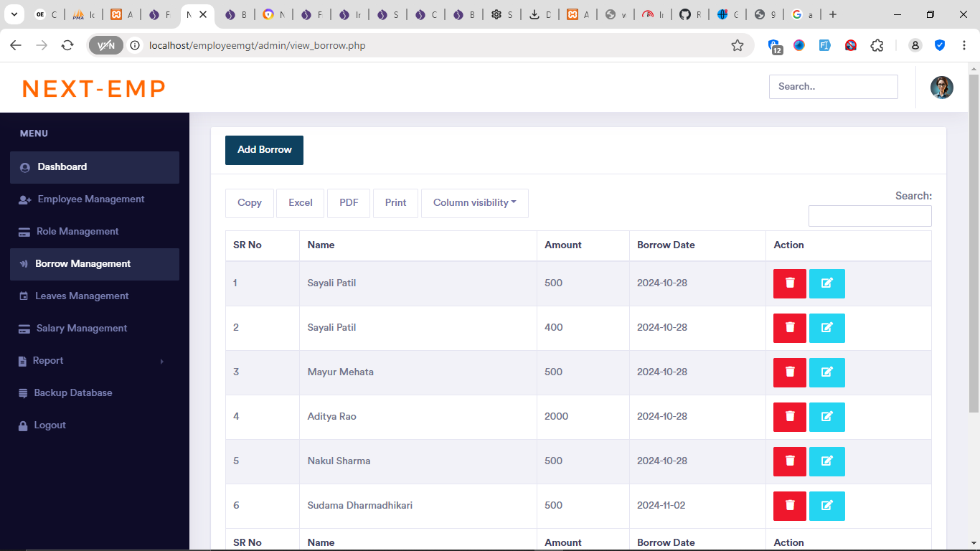
Task: Sort table by Amount column header
Action: tap(563, 245)
